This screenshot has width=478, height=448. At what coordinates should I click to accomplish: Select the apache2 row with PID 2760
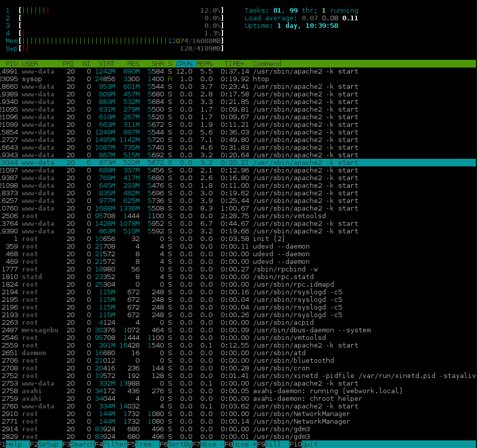pos(238,406)
